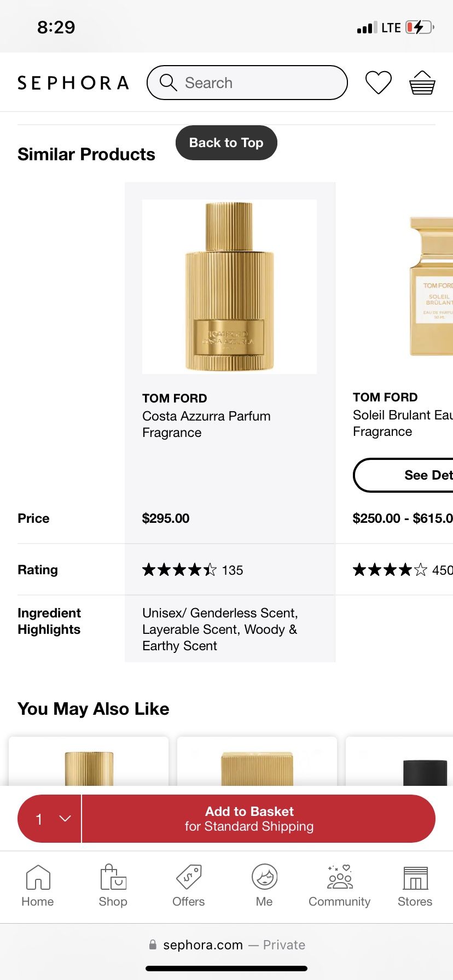Tap the sephora.com address bar
Viewport: 453px width, 980px height.
[x=226, y=945]
